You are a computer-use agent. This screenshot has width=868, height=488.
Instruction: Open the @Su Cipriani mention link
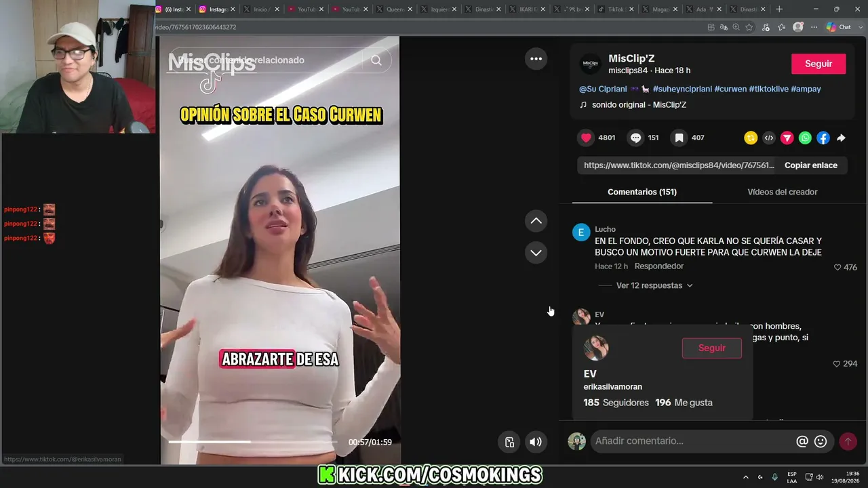click(603, 89)
